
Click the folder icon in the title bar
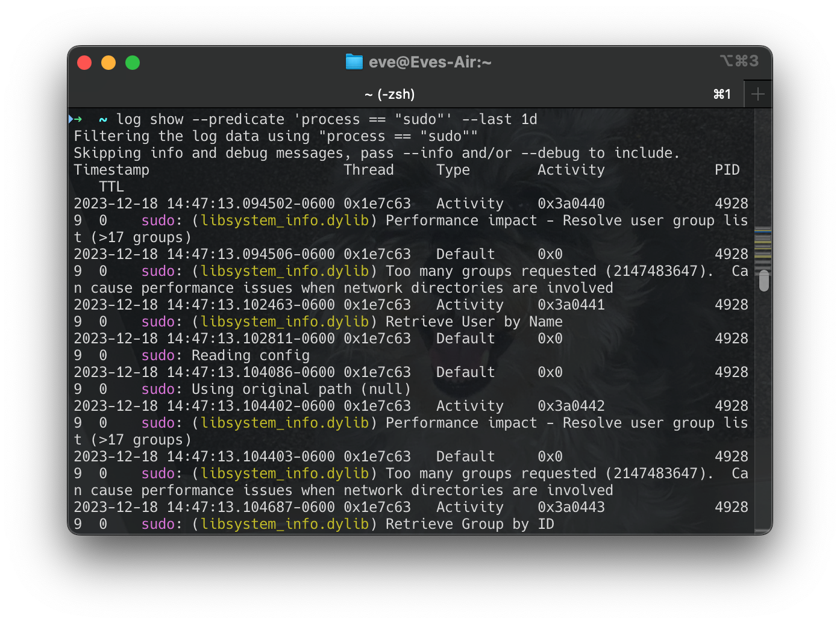point(355,61)
